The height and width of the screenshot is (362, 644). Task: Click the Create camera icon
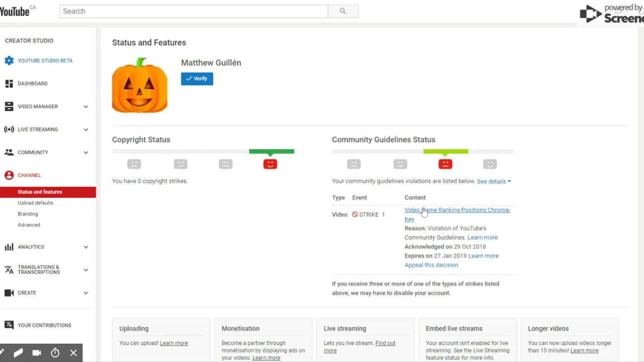[x=9, y=293]
